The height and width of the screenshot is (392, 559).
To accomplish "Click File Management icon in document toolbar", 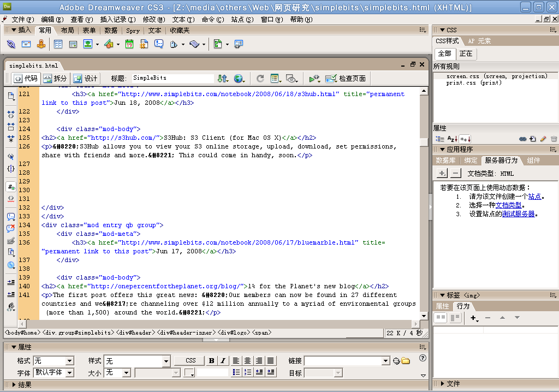I will 223,79.
